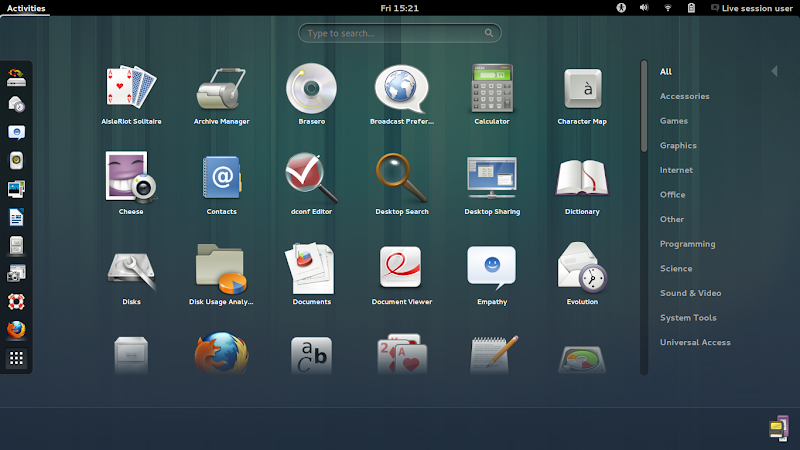Launch Screenshot tool from the dash
Viewport: 800px width, 450px height.
[16, 273]
